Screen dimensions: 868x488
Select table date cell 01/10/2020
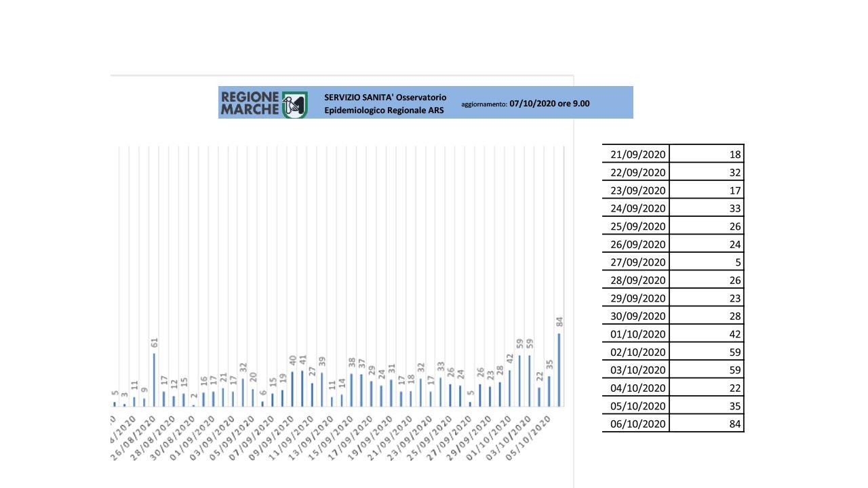pos(636,333)
